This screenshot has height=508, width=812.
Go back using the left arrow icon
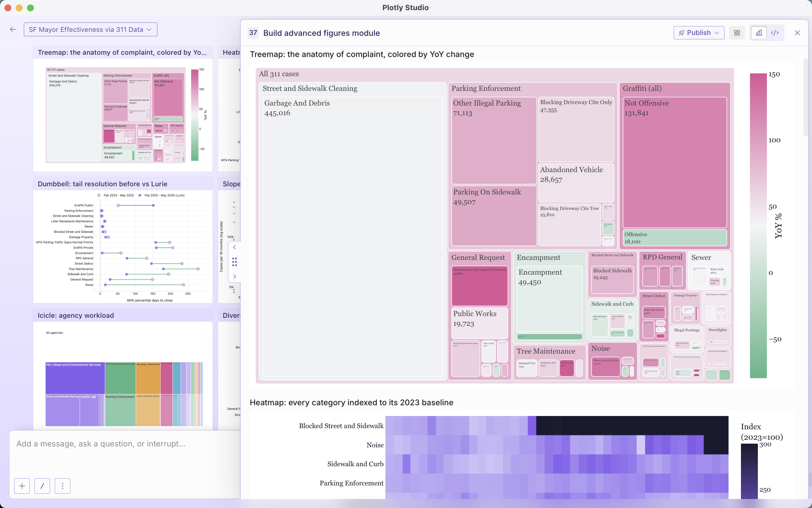pos(13,30)
